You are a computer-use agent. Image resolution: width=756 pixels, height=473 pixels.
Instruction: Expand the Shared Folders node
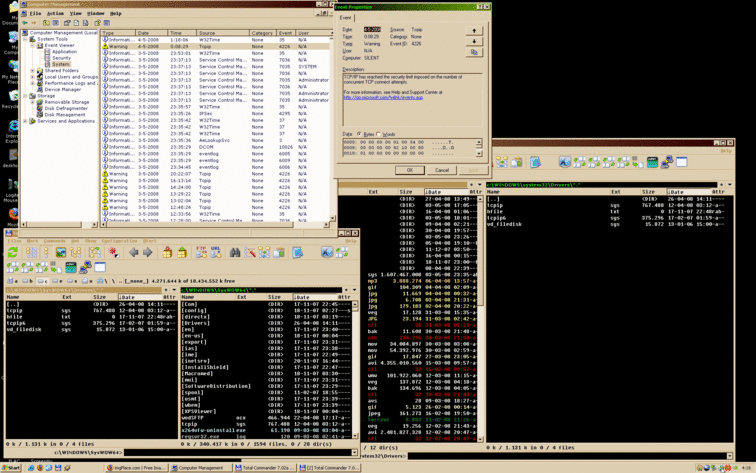point(33,70)
